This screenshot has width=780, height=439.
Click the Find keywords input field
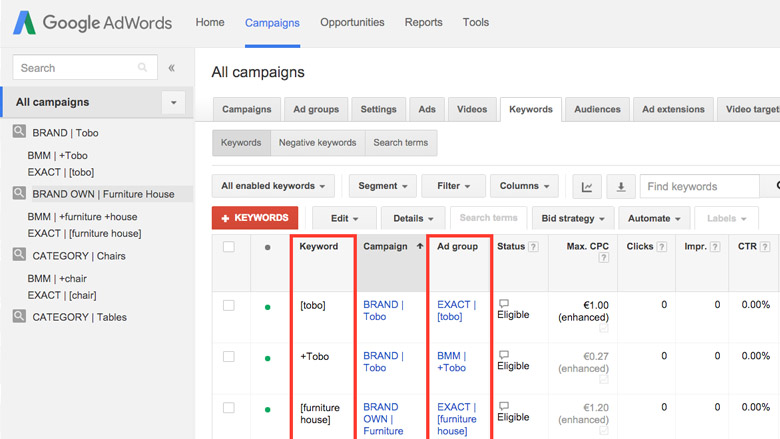coord(700,186)
